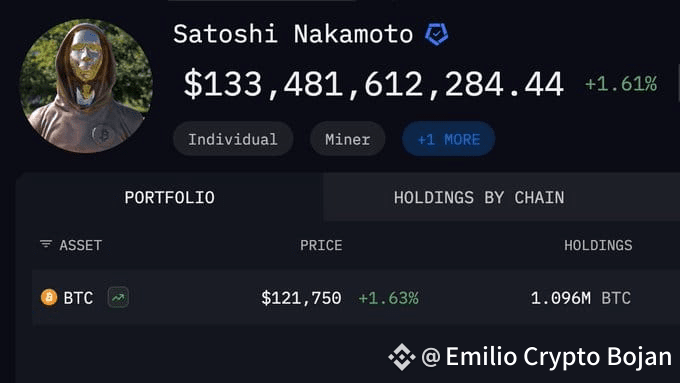Expand the +1 MORE tags chip

coord(448,139)
